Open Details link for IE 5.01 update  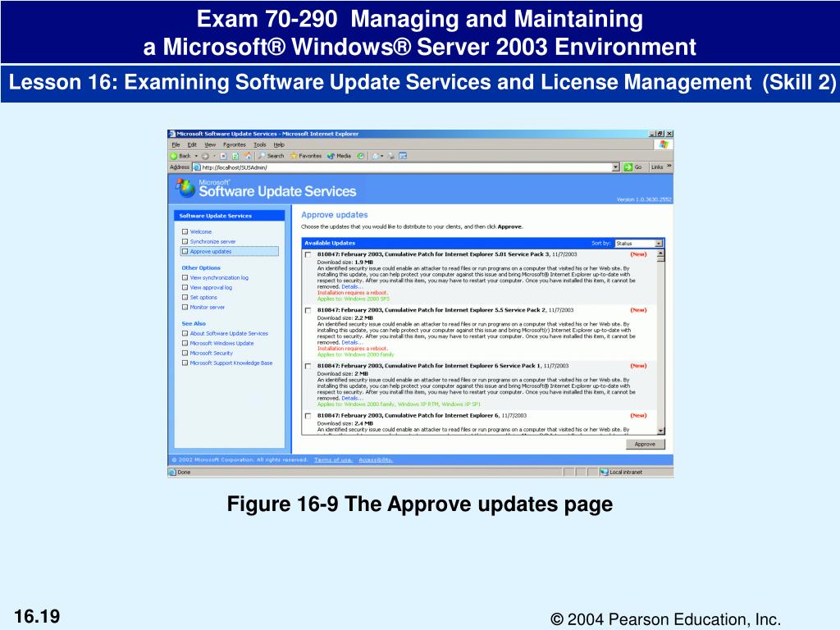pyautogui.click(x=352, y=286)
